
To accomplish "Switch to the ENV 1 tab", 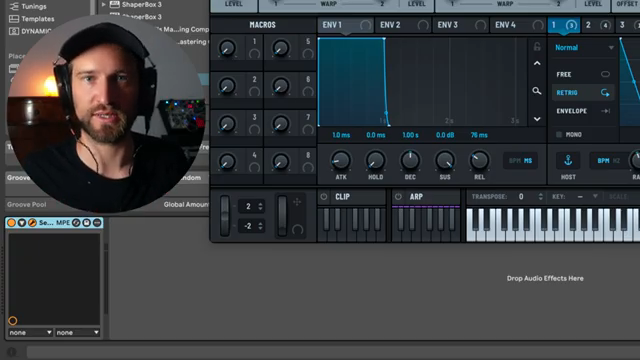I will pos(345,25).
